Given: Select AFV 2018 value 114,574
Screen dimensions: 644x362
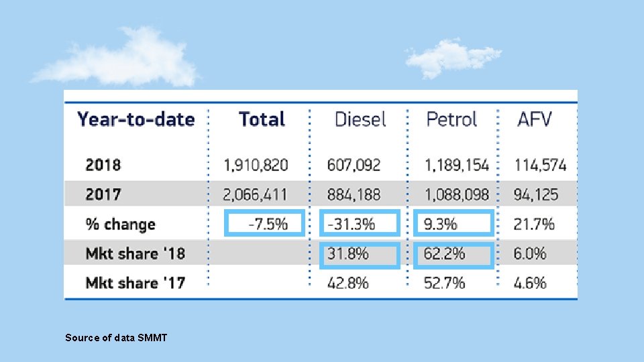Looking at the screenshot, I should click(540, 166).
